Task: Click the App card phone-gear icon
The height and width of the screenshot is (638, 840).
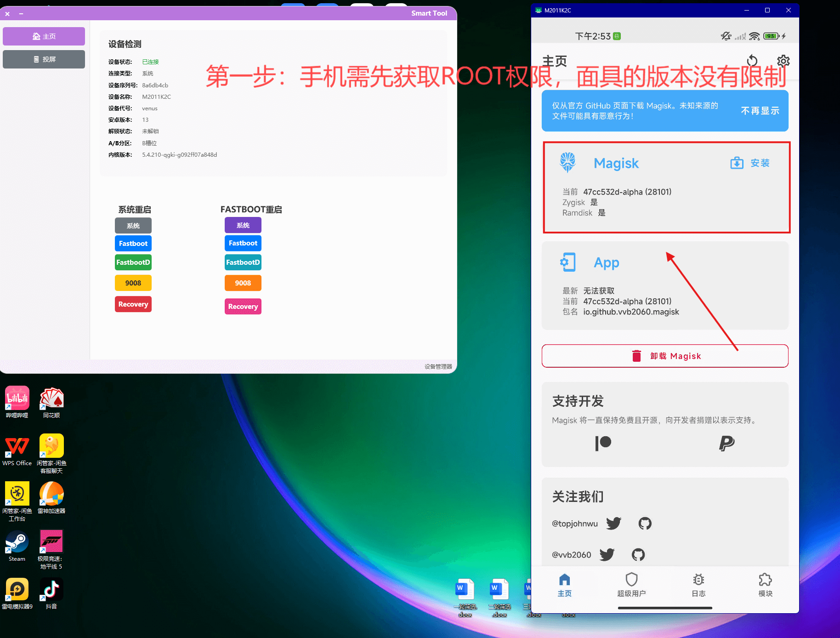Action: click(568, 262)
